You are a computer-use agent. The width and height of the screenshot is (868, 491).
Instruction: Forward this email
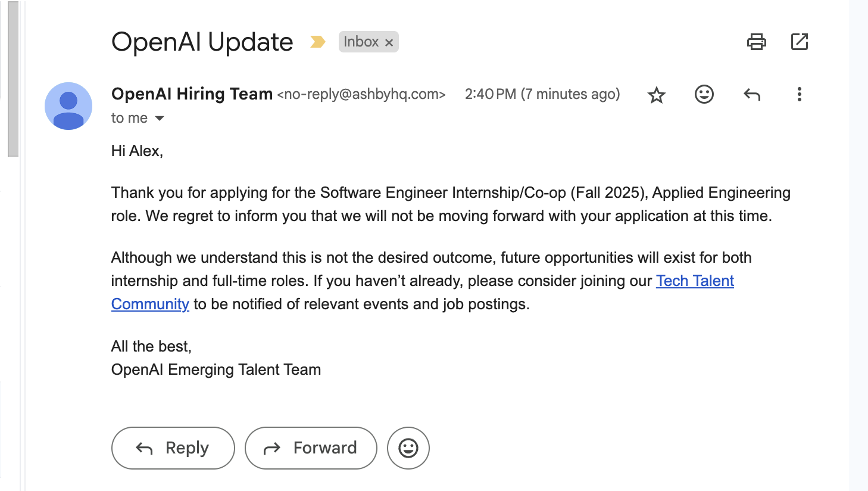click(311, 448)
